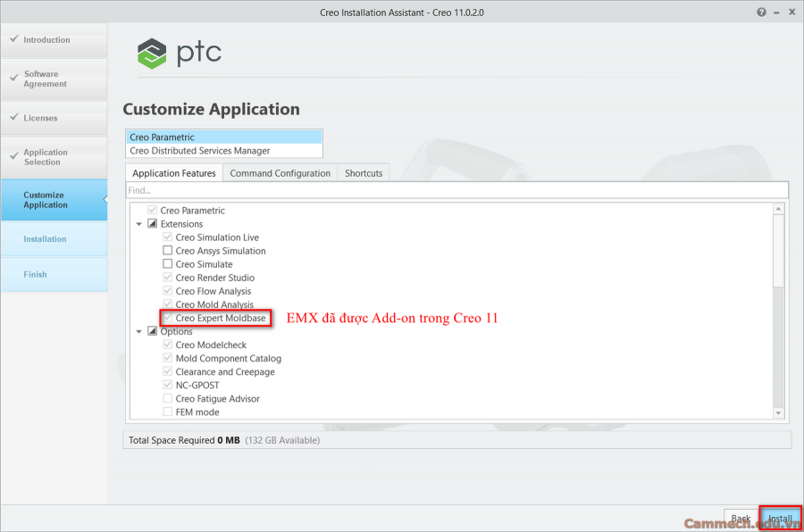Enable FEM mode
Viewport: 804px width, 532px height.
[x=166, y=411]
